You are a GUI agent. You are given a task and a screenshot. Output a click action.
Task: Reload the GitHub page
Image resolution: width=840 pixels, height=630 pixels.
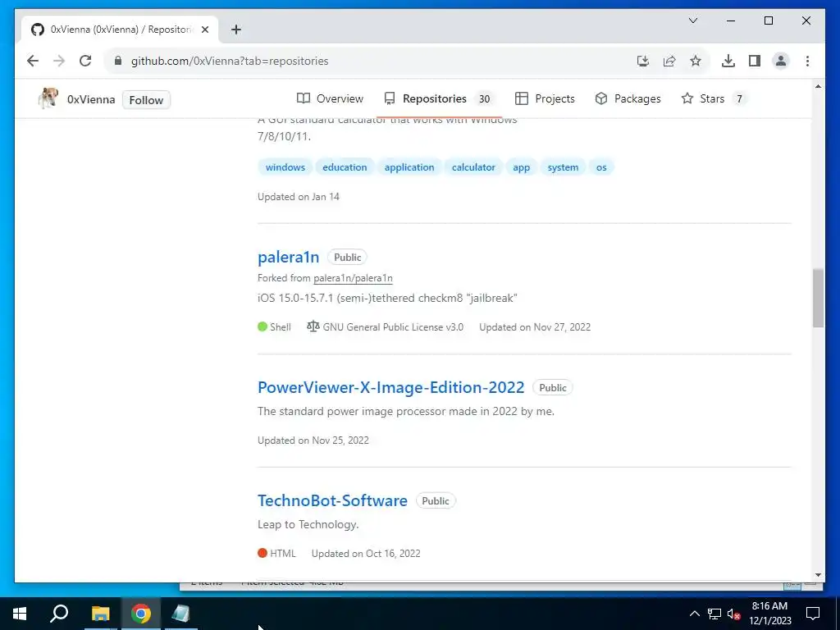[x=85, y=61]
